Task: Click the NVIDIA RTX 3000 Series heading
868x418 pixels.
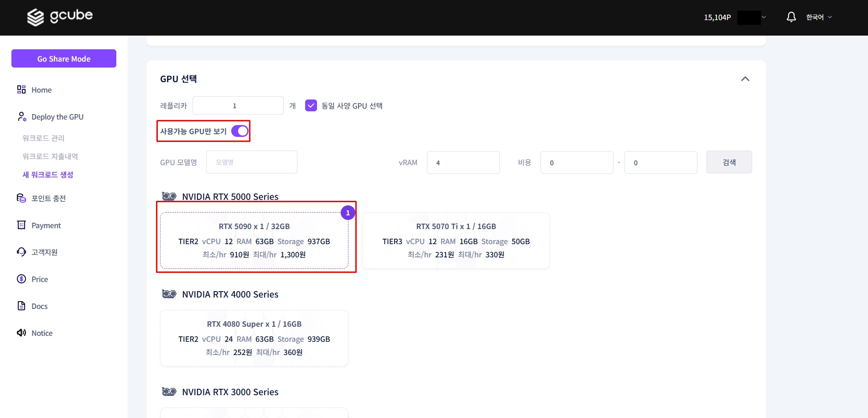Action: coord(230,392)
